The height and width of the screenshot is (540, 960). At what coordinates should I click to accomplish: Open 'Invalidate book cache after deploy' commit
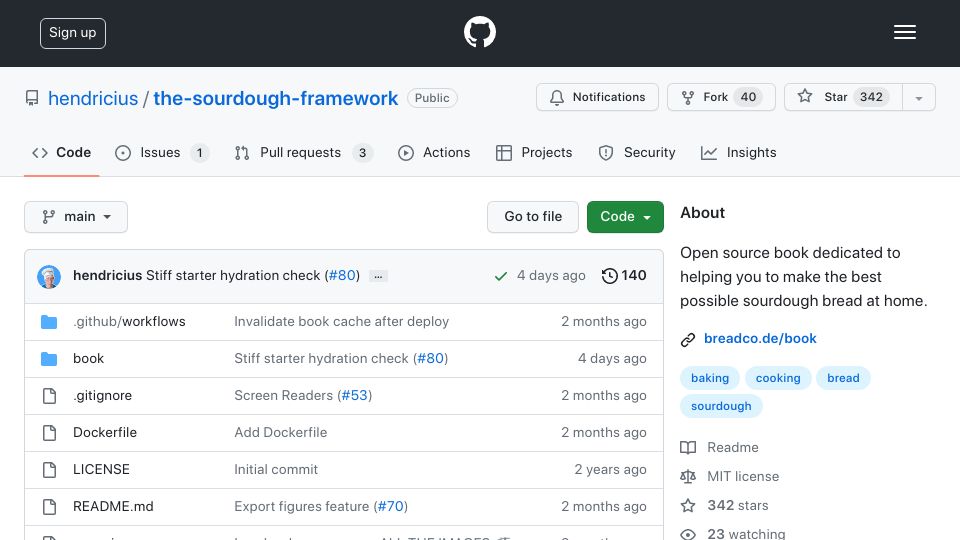[x=341, y=321]
